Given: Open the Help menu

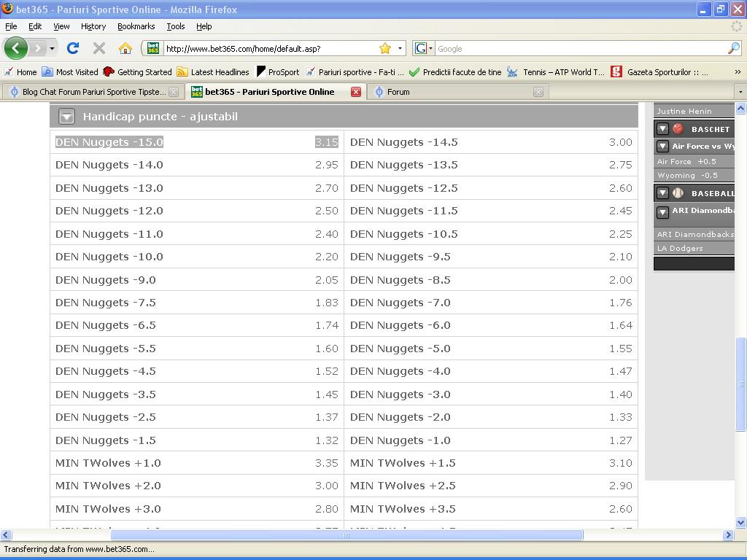Looking at the screenshot, I should 204,26.
